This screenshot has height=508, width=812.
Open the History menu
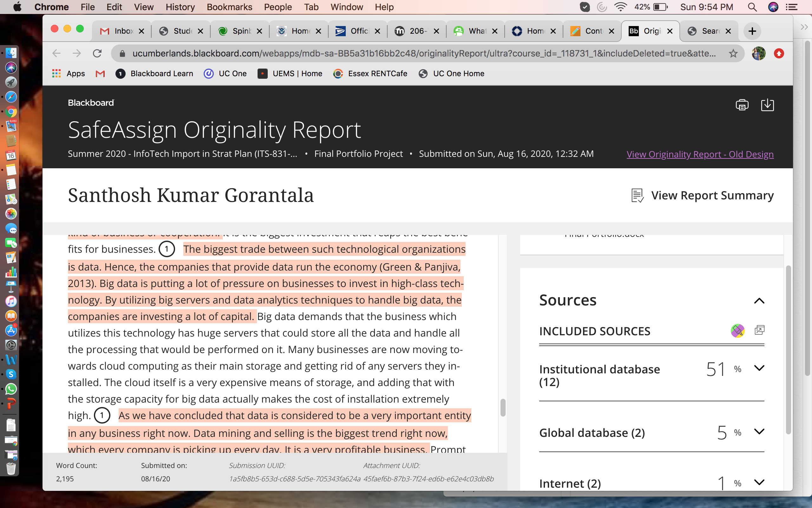point(180,7)
